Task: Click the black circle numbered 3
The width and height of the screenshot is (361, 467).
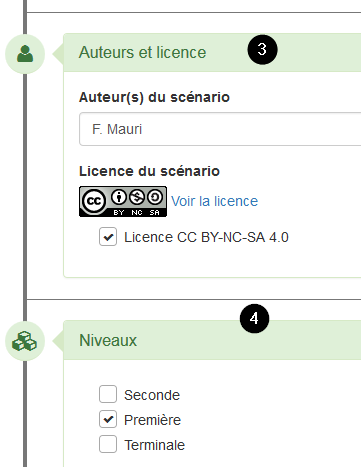Action: pyautogui.click(x=262, y=49)
